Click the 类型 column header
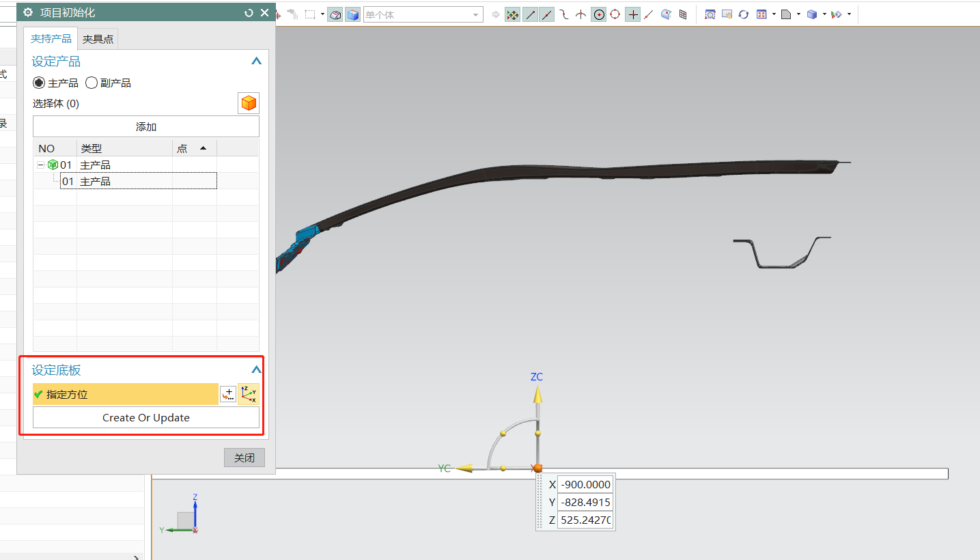The image size is (980, 560). pos(125,148)
